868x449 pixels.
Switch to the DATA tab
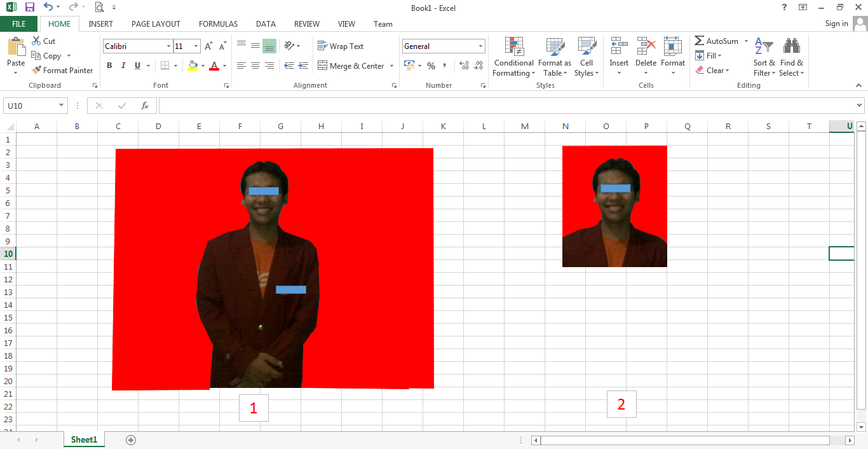[266, 24]
